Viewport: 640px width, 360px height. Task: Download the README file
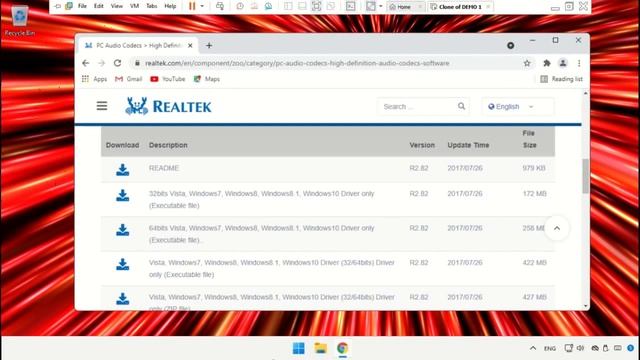[122, 169]
